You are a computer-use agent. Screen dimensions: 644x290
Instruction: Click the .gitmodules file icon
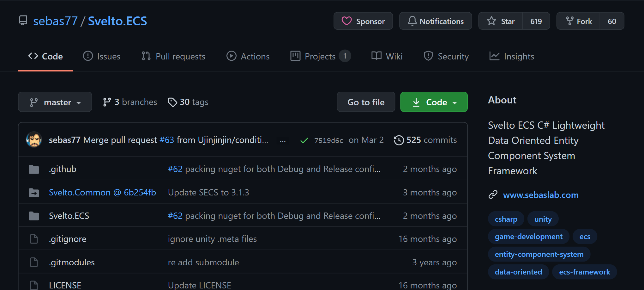tap(34, 262)
